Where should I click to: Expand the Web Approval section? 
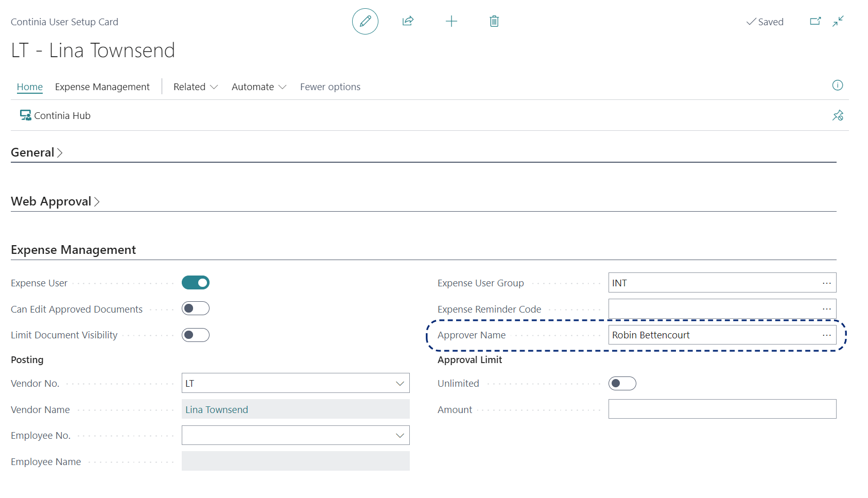coord(55,201)
